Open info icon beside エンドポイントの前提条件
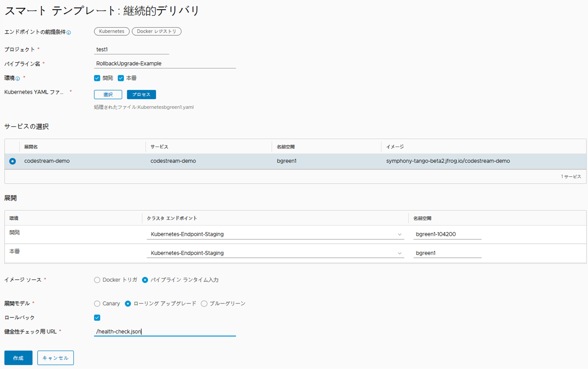Image resolution: width=588 pixels, height=369 pixels. pyautogui.click(x=69, y=33)
